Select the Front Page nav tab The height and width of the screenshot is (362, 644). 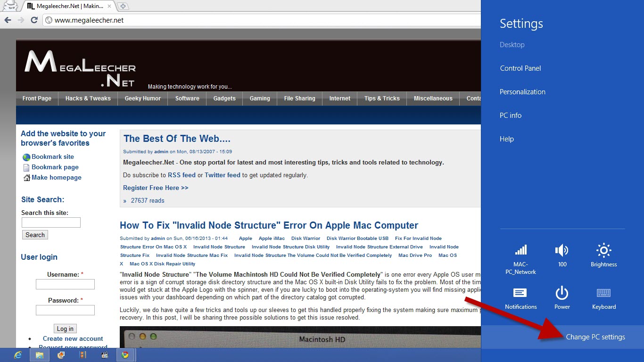click(37, 99)
